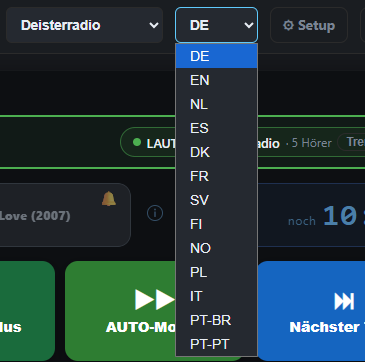Screen dimensions: 365x362
Task: Choose DE from the language list
Action: (216, 56)
